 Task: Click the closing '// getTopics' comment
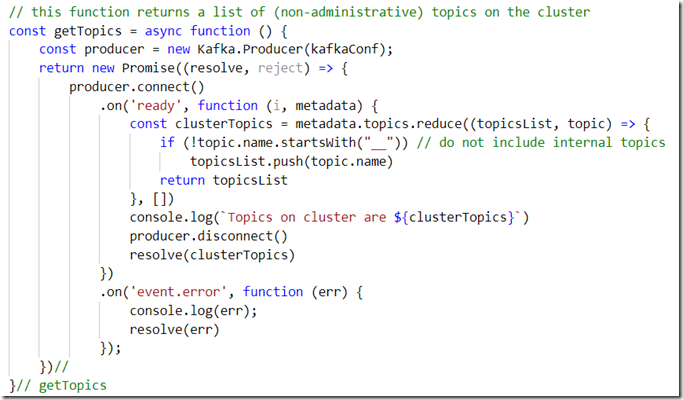click(62, 385)
